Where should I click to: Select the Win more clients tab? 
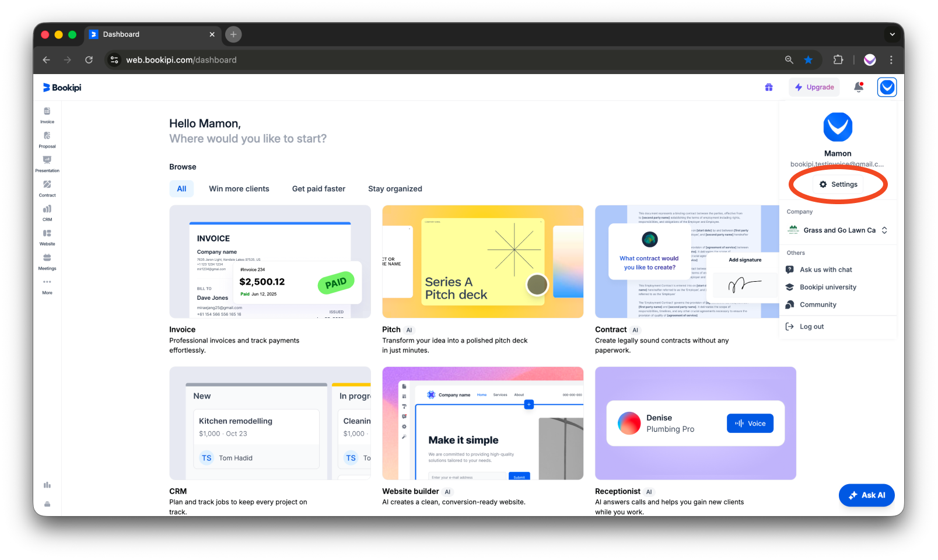[x=239, y=189]
